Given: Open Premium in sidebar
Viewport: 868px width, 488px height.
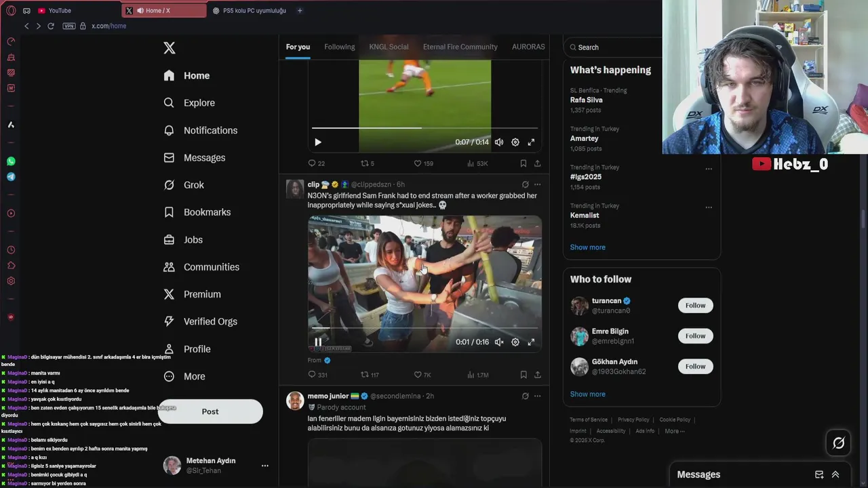Looking at the screenshot, I should (x=193, y=294).
